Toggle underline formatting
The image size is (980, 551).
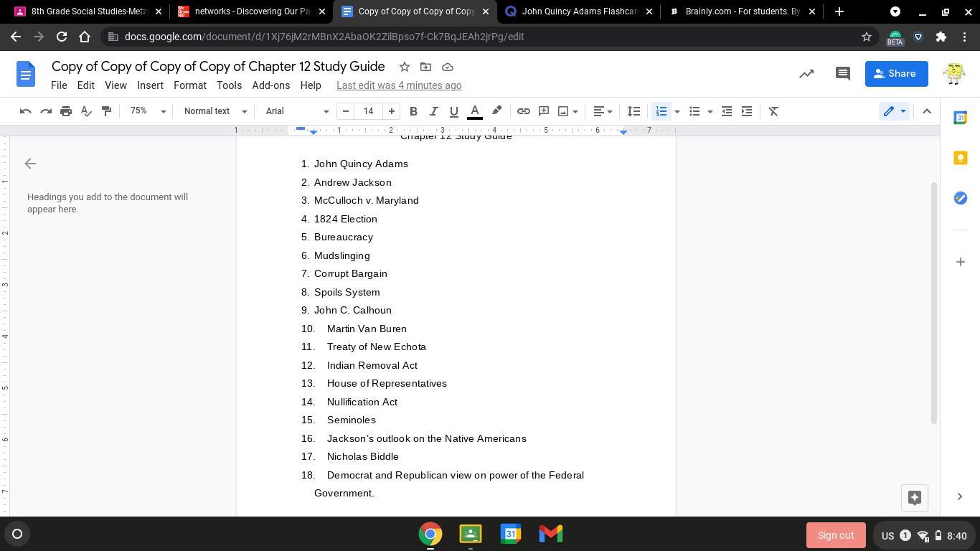[x=453, y=111]
